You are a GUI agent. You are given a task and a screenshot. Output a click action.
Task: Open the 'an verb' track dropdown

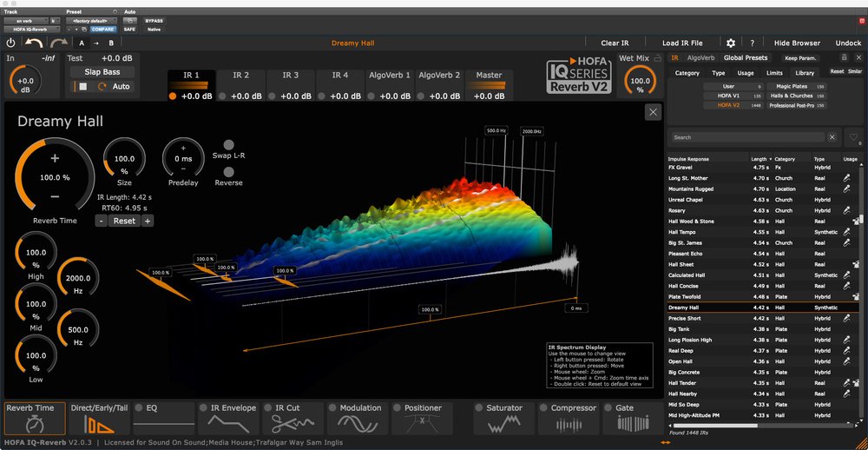[25, 21]
